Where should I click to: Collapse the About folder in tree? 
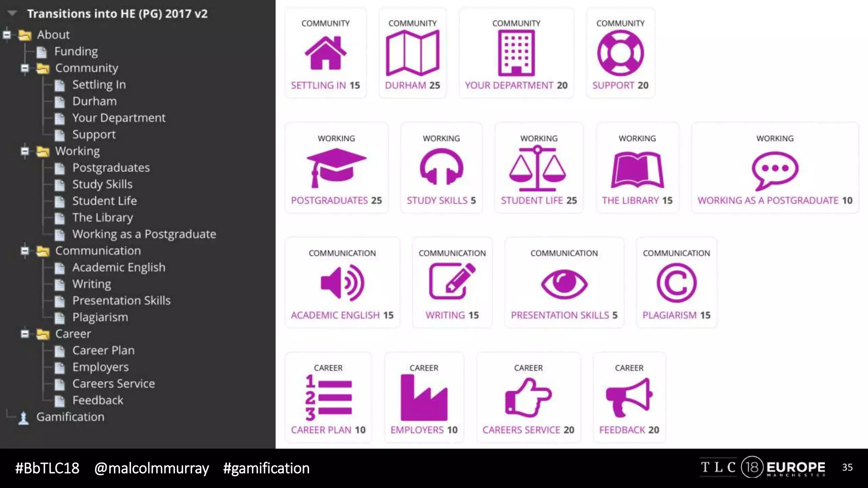[x=7, y=35]
